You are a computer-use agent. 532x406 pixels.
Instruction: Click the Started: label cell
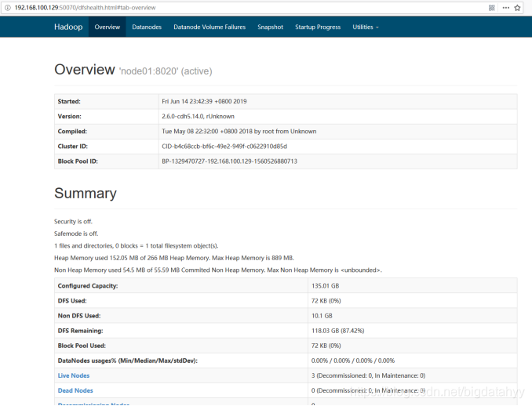(107, 101)
